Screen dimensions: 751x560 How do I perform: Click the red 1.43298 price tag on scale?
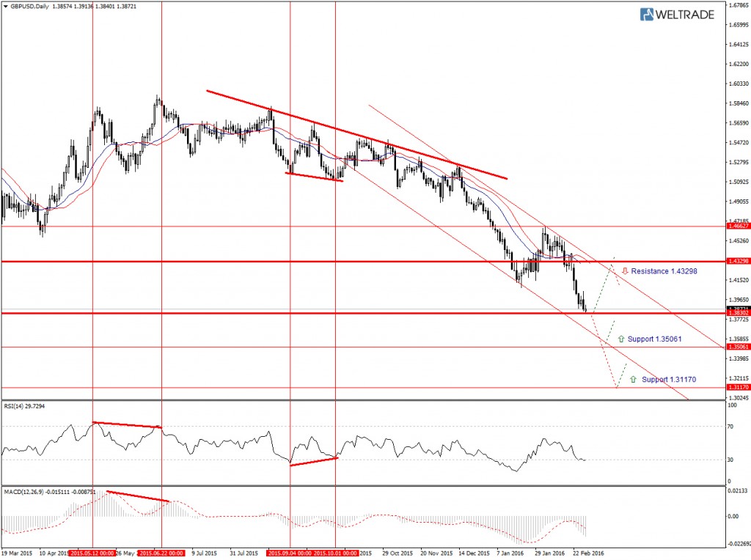pos(739,261)
